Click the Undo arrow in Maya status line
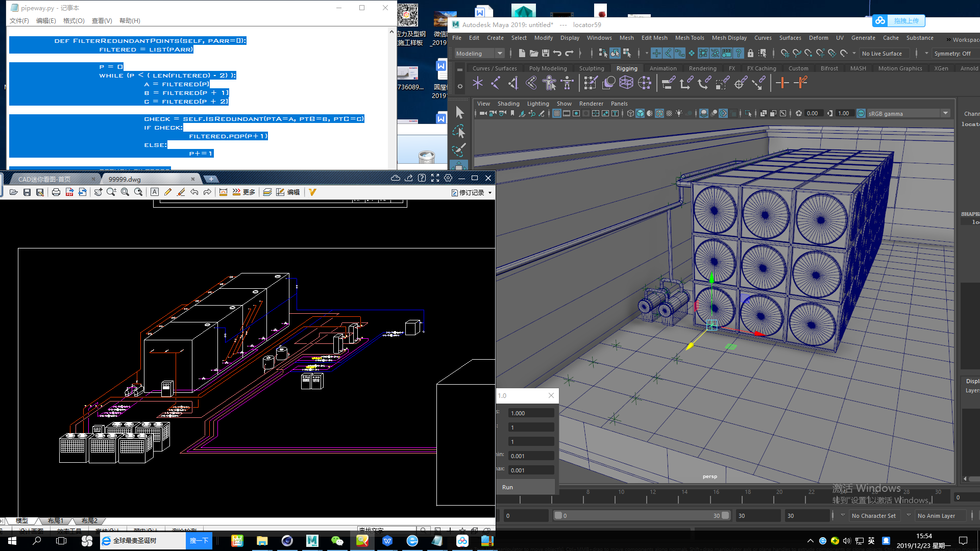This screenshot has width=980, height=551. [x=557, y=53]
